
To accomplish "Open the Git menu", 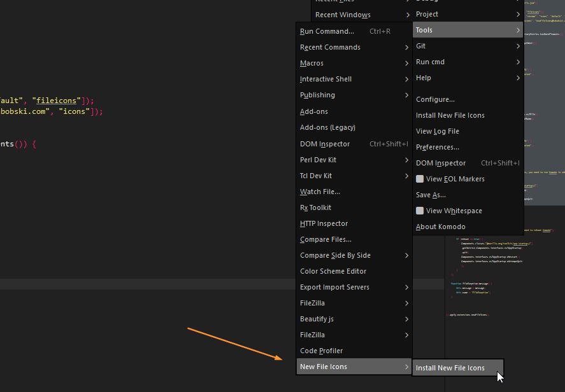I will pos(468,46).
